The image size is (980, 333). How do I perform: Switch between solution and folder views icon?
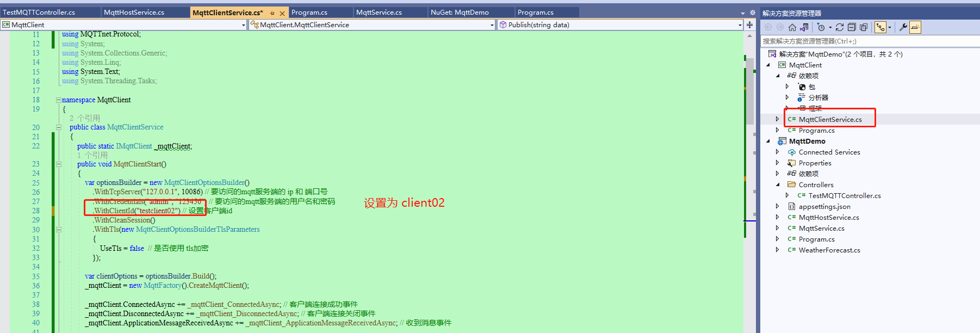(804, 27)
